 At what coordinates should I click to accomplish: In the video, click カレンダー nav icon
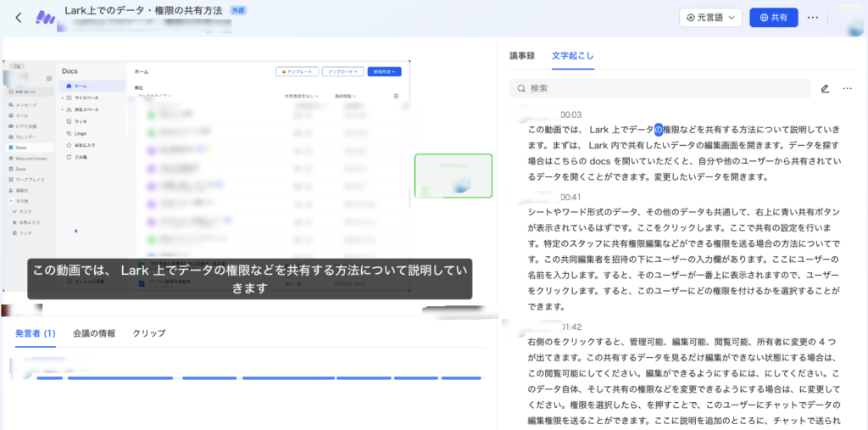[x=11, y=137]
